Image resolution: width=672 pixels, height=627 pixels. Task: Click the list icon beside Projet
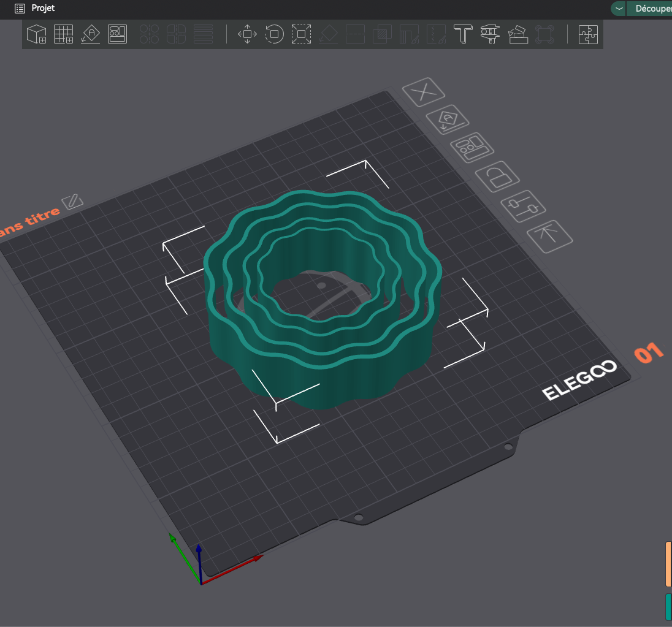click(x=20, y=8)
